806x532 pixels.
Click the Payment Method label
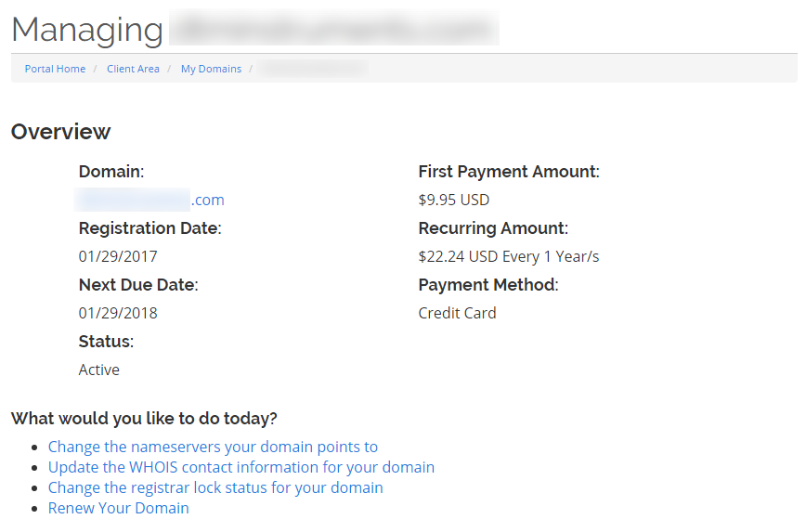487,285
